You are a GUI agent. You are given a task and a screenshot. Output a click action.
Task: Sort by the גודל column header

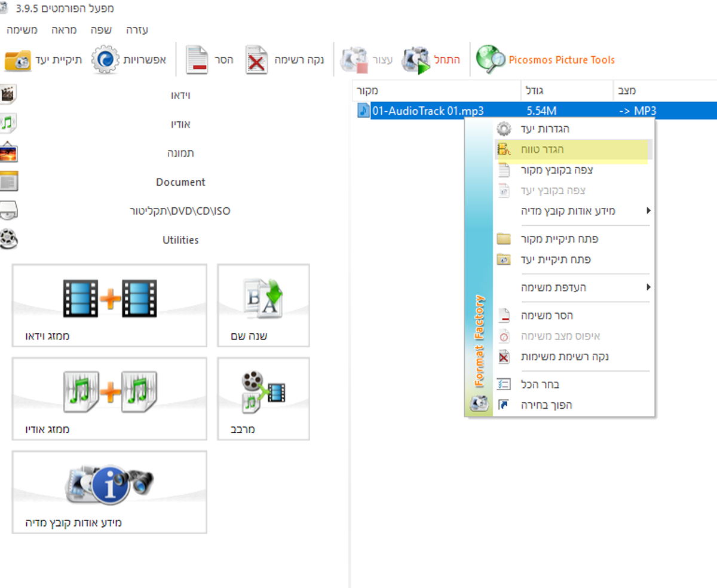pos(567,91)
